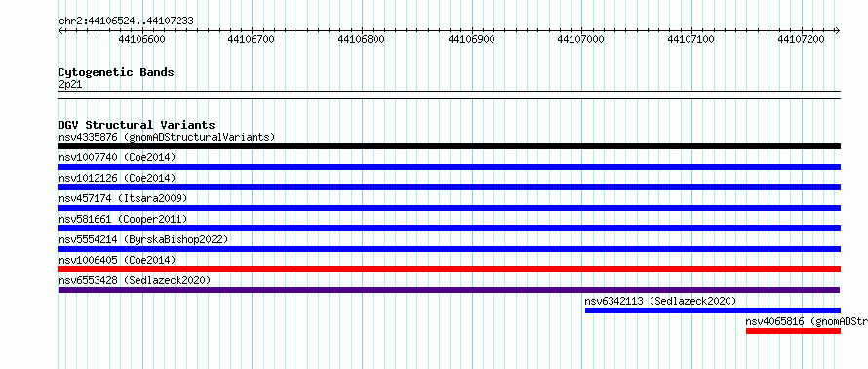The image size is (868, 369).
Task: Click the short red nsv4065816 bar
Action: pyautogui.click(x=793, y=331)
